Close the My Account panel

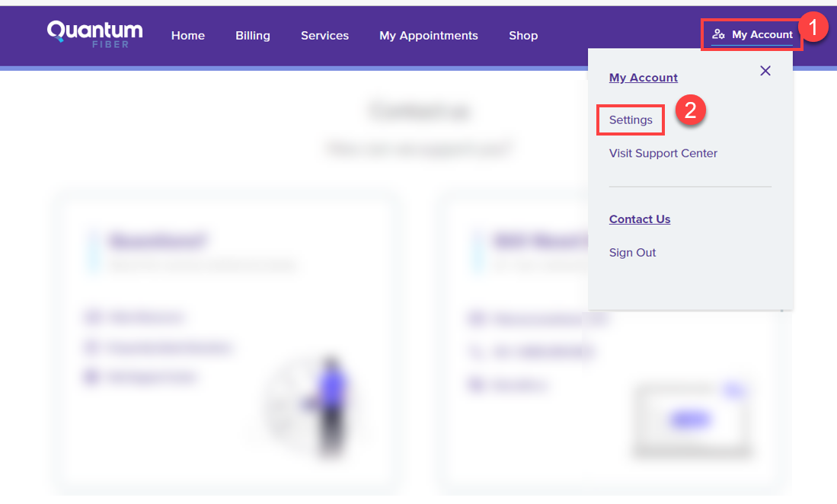coord(765,70)
